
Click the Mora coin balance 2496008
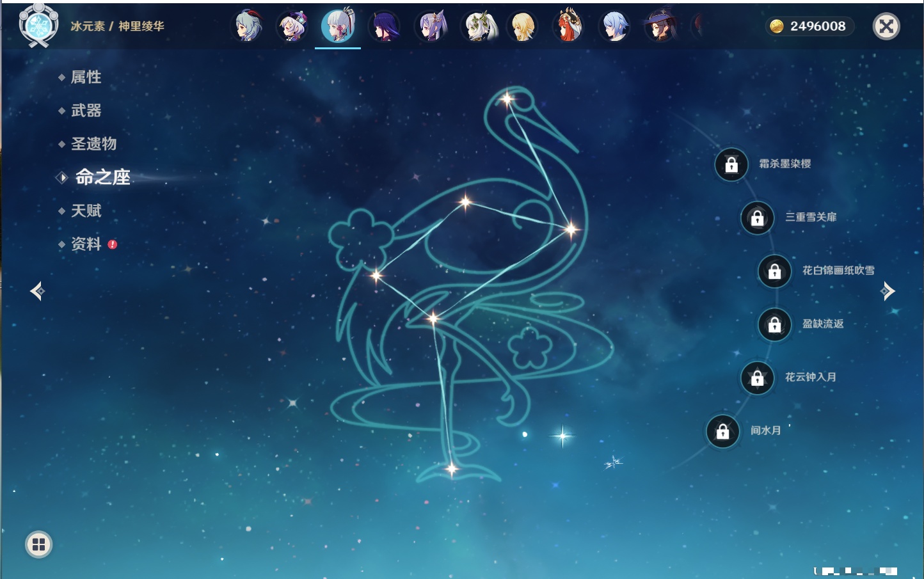809,26
